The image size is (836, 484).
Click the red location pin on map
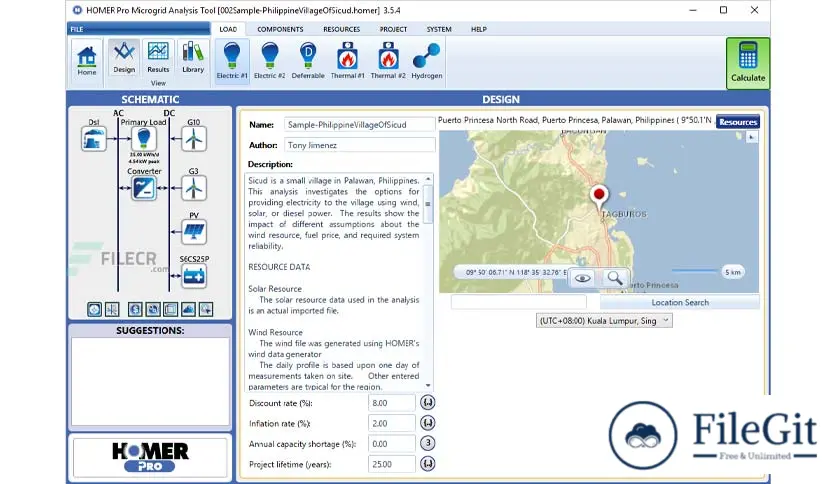(599, 196)
